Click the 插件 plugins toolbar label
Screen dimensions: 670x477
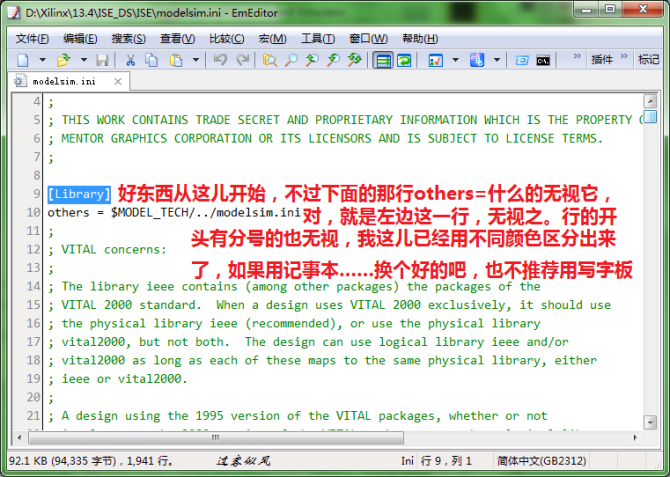(602, 59)
